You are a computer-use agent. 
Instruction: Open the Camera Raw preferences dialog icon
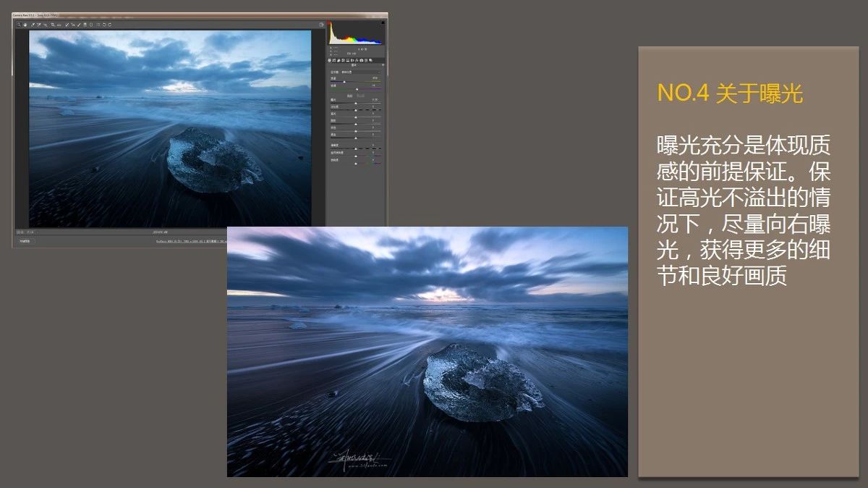coord(98,25)
